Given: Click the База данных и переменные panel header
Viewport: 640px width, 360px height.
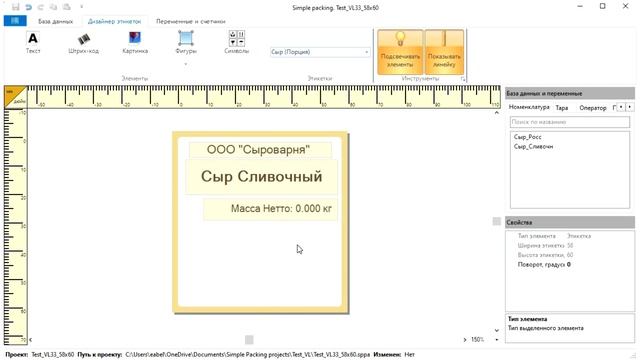Looking at the screenshot, I should coord(570,93).
